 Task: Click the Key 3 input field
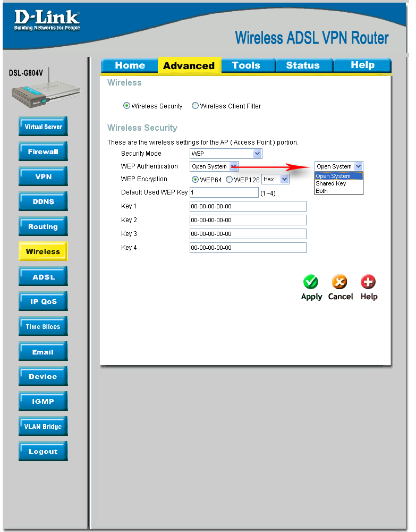tap(248, 234)
